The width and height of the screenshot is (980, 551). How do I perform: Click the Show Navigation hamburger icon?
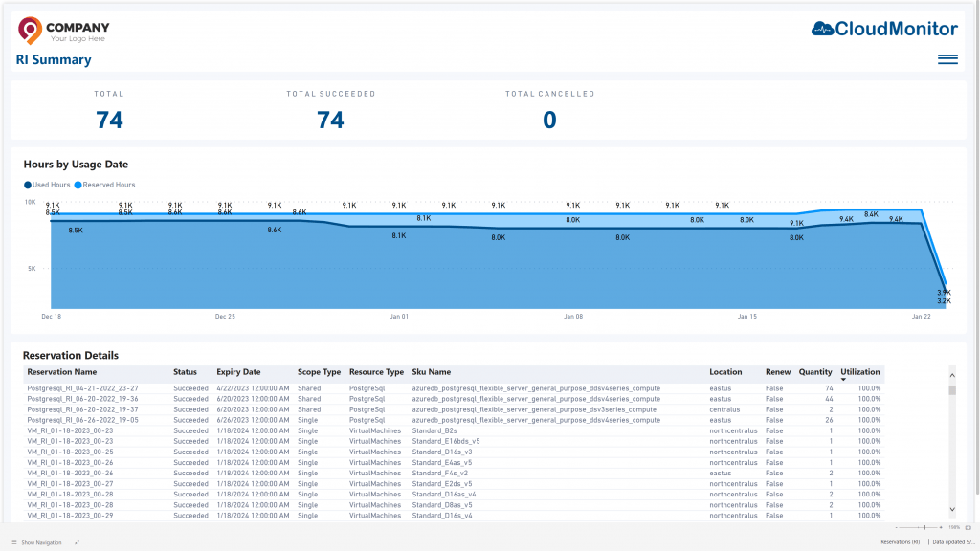click(x=13, y=542)
